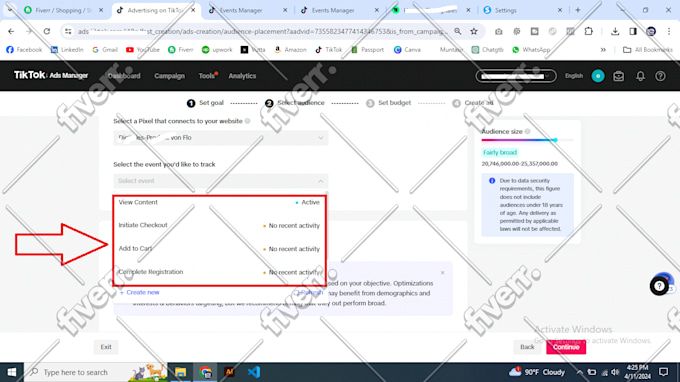Click the Audience size info icon
This screenshot has height=382, width=680.
click(x=527, y=131)
